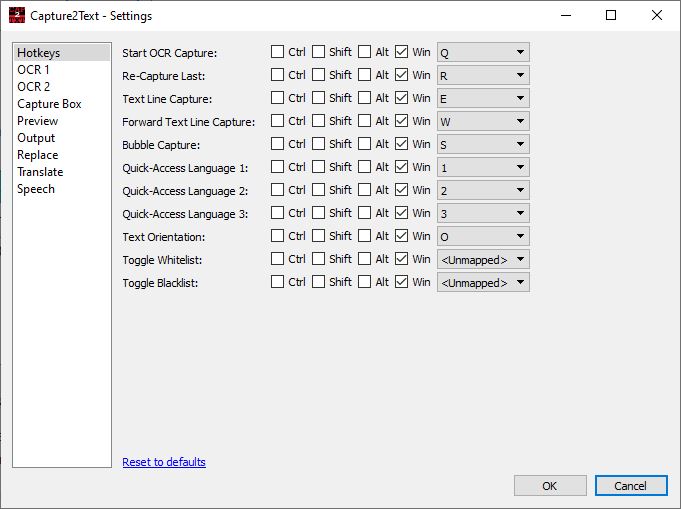
Task: Maximize the Settings window
Action: pos(610,15)
